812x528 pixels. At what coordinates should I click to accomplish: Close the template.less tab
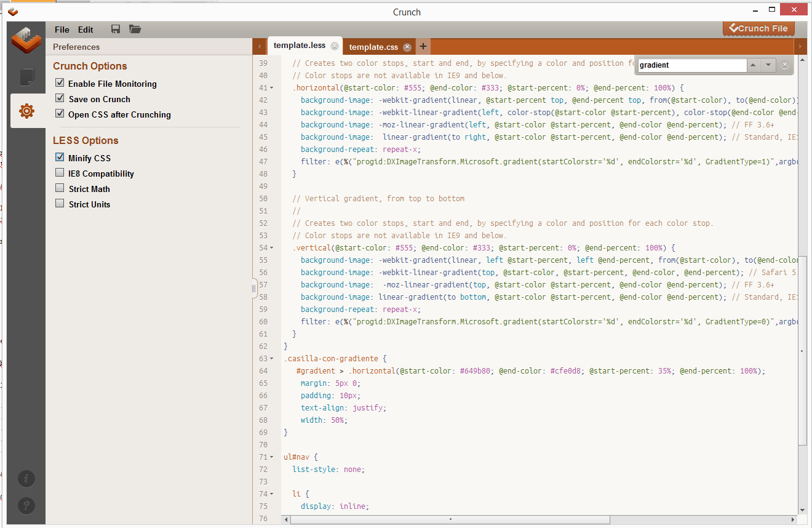(335, 46)
